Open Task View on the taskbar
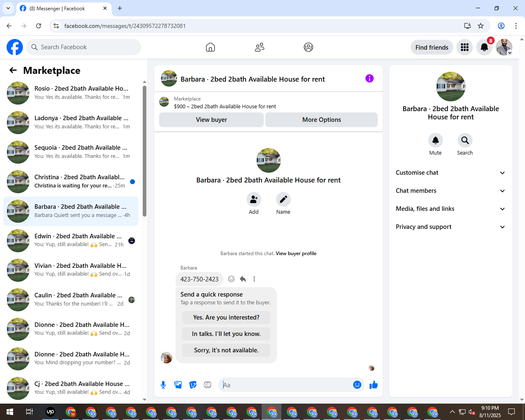This screenshot has width=525, height=420. (x=30, y=412)
